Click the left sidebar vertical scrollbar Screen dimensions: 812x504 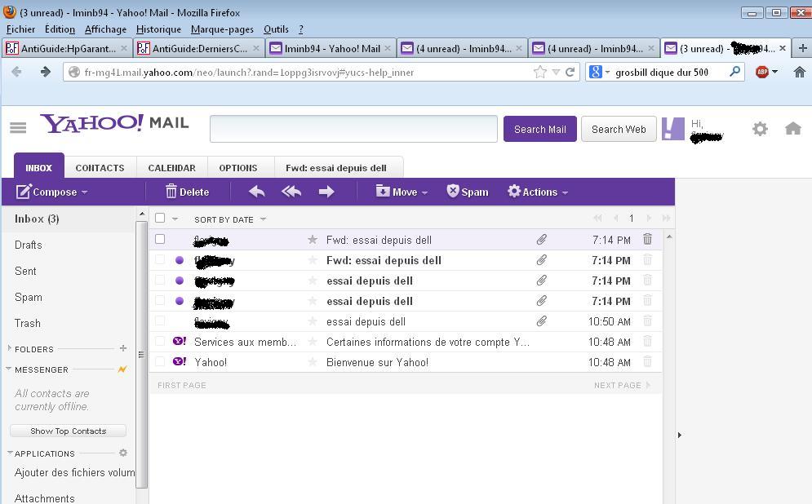click(x=141, y=355)
